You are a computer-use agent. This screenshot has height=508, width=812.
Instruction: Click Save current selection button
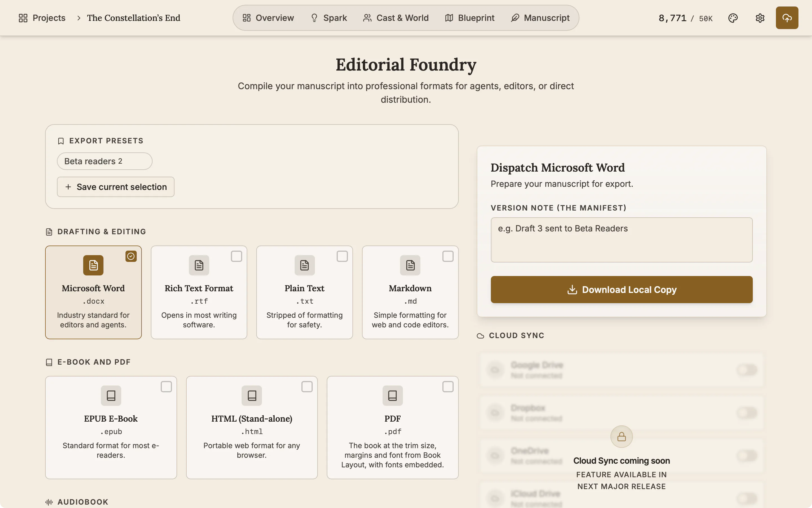116,187
